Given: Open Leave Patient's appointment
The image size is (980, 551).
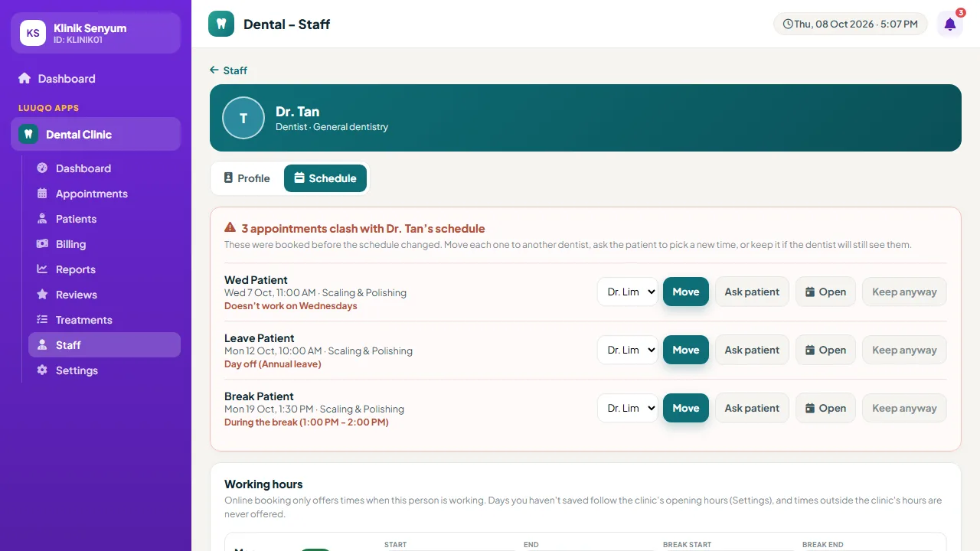Looking at the screenshot, I should tap(825, 350).
